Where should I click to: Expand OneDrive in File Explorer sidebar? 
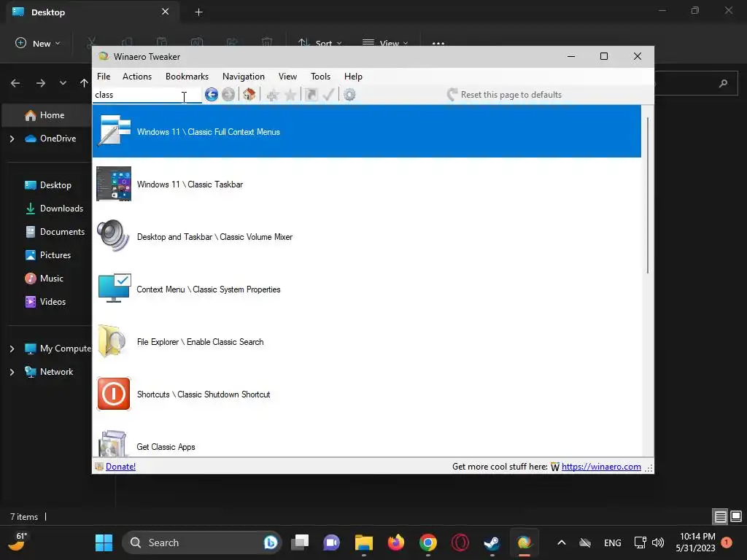[x=12, y=139]
